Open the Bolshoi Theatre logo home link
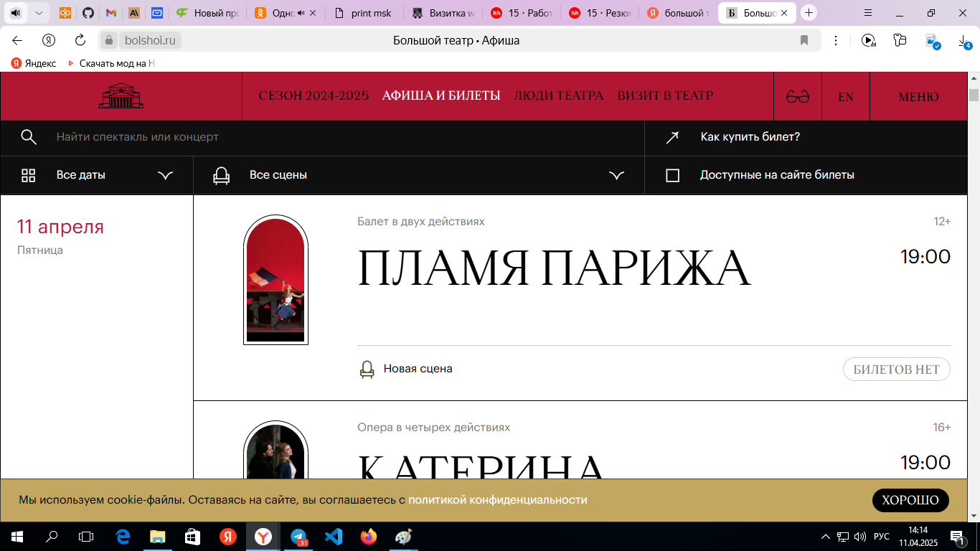Viewport: 980px width, 551px height. tap(121, 96)
